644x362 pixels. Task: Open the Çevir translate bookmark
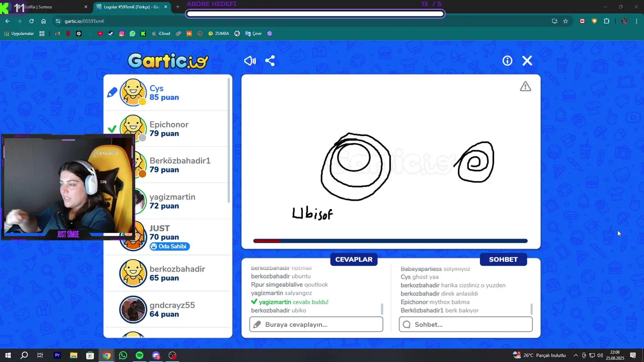tap(254, 34)
